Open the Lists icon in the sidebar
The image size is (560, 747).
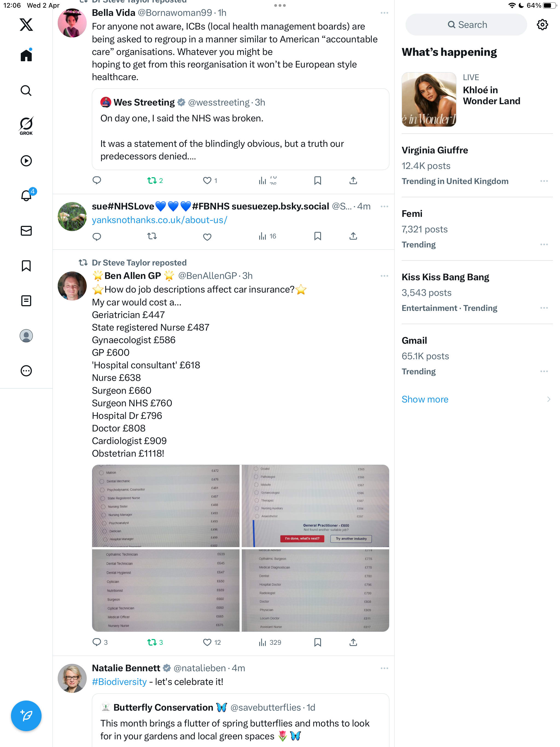point(26,300)
